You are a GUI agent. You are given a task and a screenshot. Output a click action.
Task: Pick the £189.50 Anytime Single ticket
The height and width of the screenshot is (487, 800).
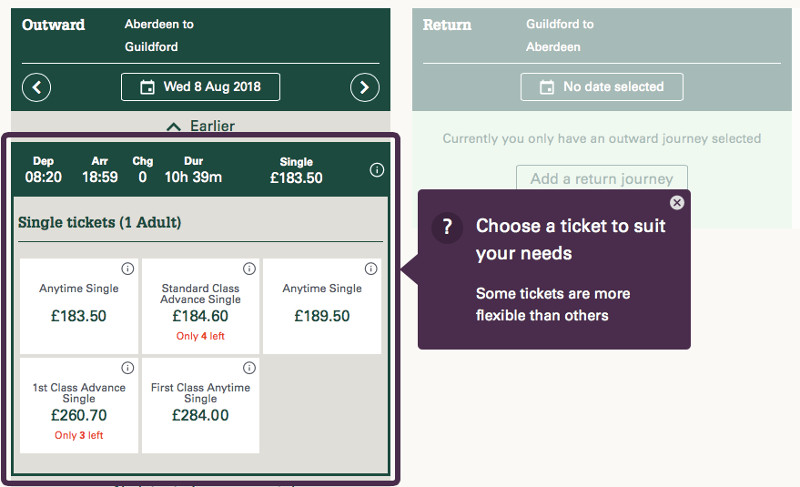tap(322, 308)
